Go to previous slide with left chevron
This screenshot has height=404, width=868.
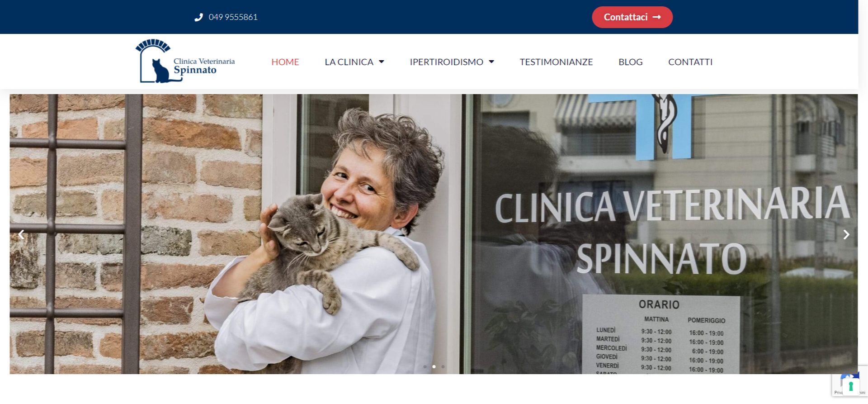[x=21, y=234]
